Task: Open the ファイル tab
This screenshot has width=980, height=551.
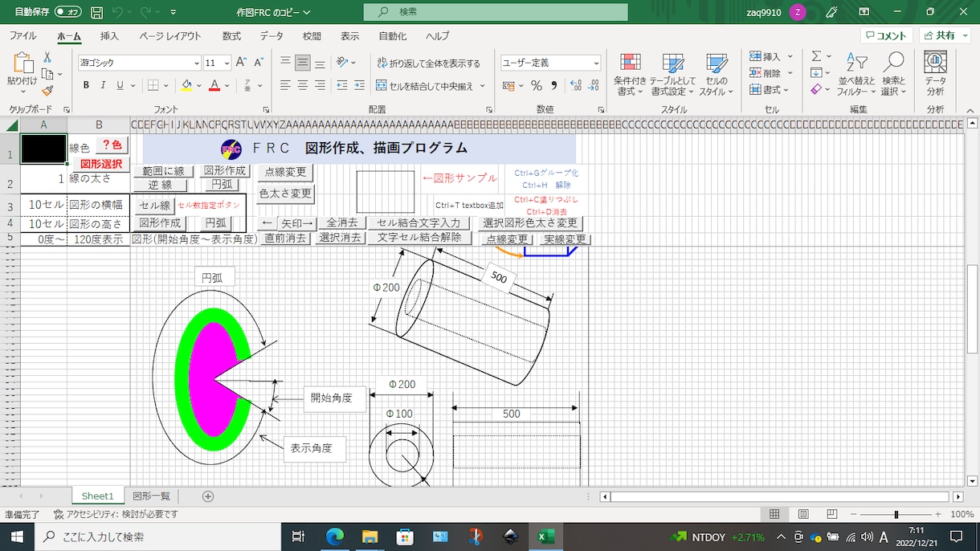Action: pyautogui.click(x=22, y=36)
